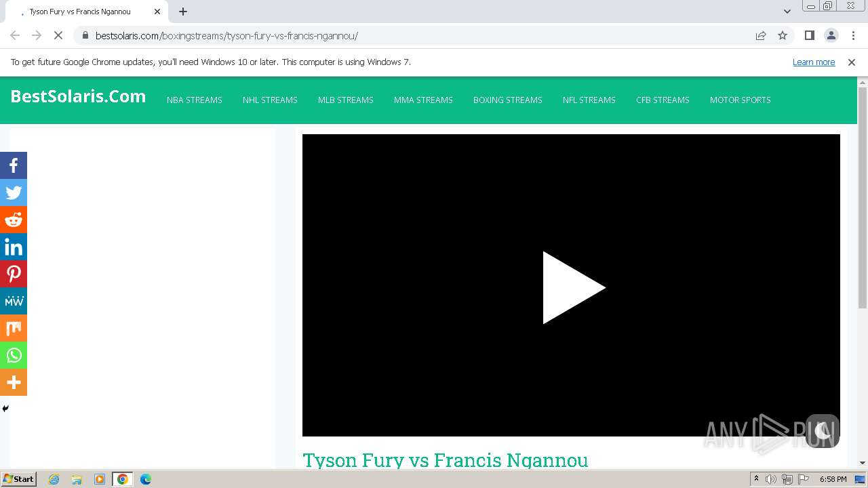Open NHL Streams menu item

coord(270,100)
